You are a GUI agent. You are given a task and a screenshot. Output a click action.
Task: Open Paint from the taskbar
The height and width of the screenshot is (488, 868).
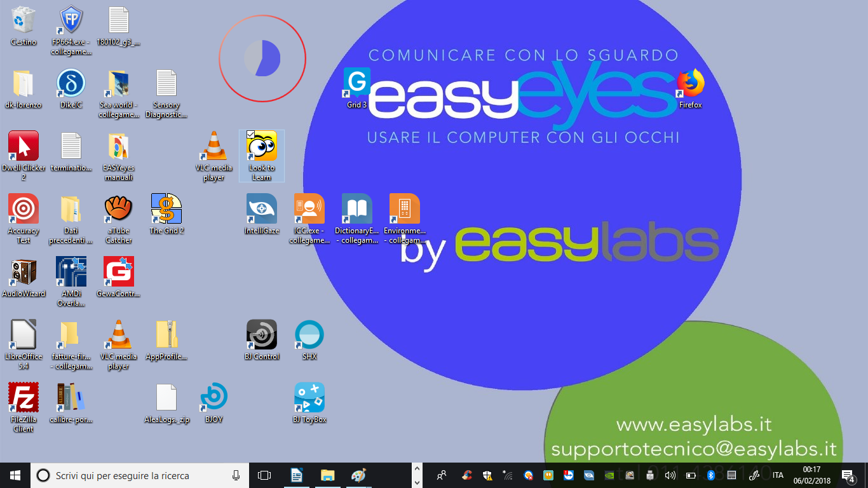pyautogui.click(x=358, y=475)
